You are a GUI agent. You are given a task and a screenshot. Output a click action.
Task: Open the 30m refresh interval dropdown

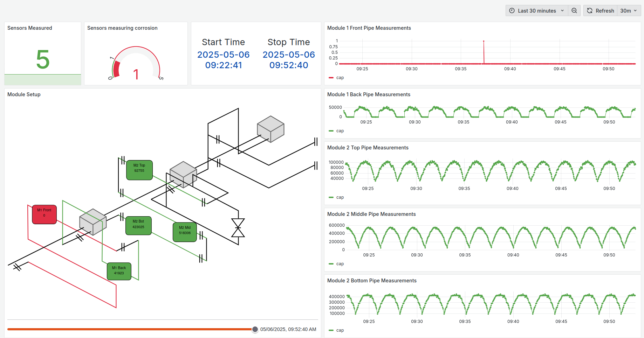(x=629, y=10)
